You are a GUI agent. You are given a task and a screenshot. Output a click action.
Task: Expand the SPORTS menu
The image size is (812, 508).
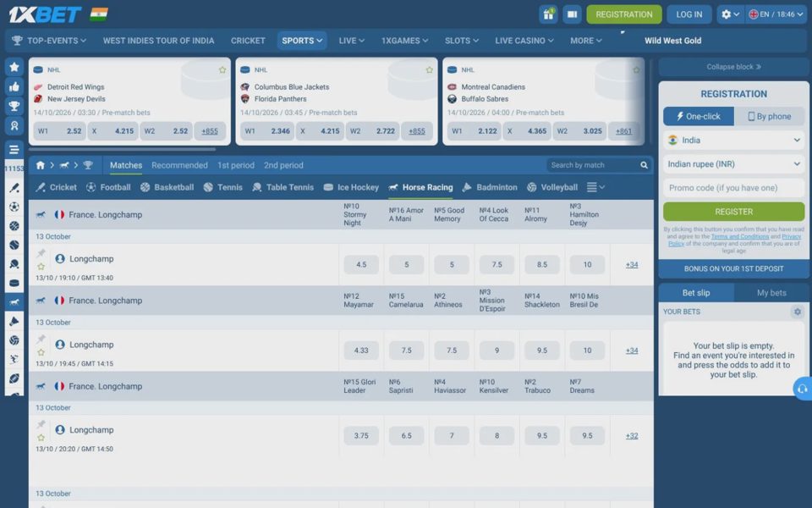[302, 41]
